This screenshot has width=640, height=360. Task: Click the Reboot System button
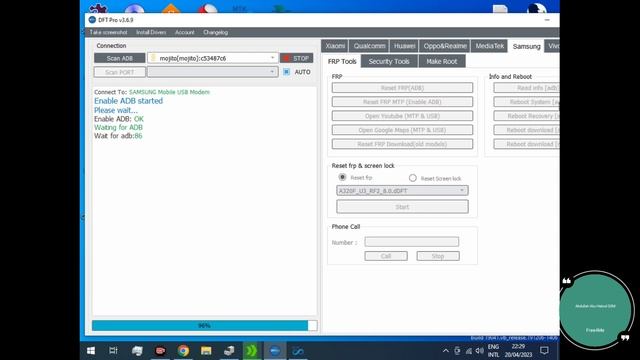click(526, 102)
